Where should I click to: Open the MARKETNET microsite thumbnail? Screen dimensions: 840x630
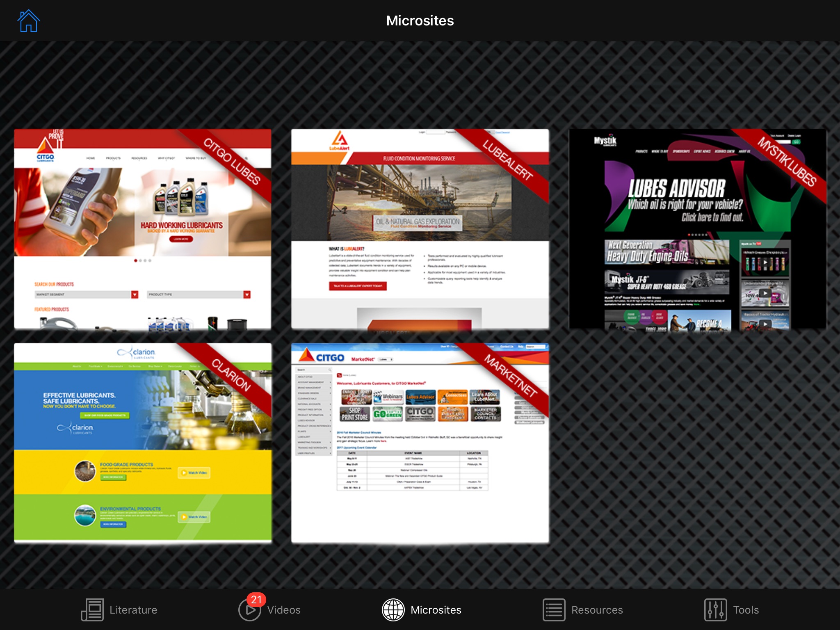point(420,443)
